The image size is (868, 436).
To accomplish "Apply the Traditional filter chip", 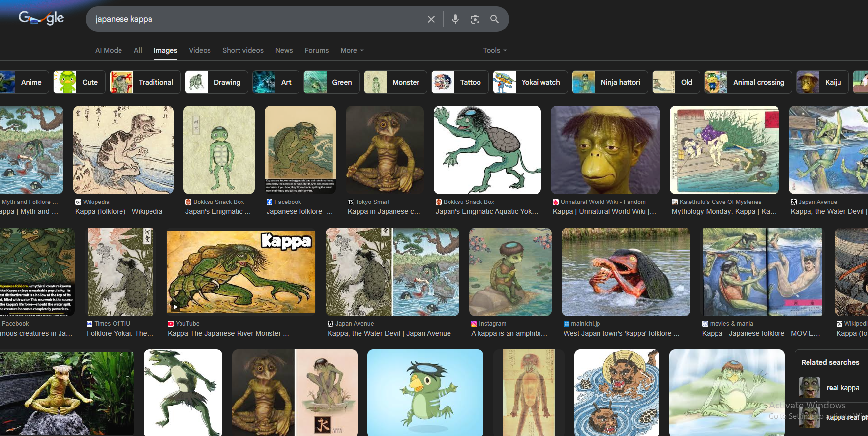I will click(145, 82).
